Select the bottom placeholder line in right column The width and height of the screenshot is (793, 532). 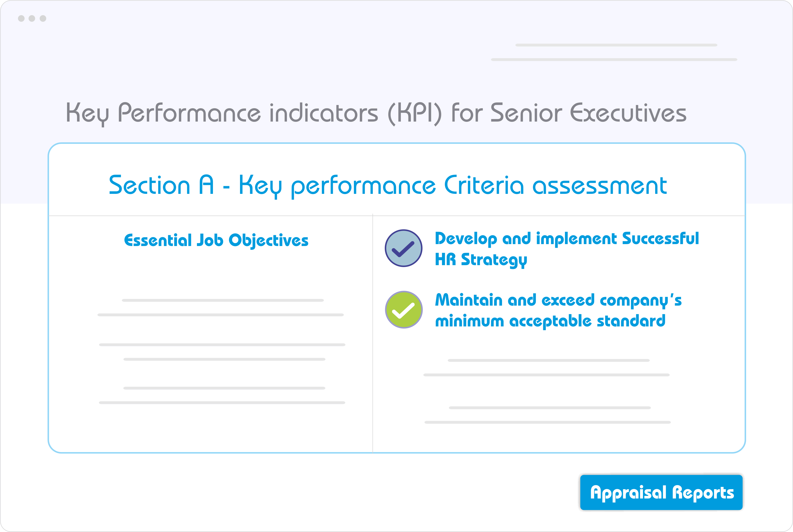click(x=547, y=422)
